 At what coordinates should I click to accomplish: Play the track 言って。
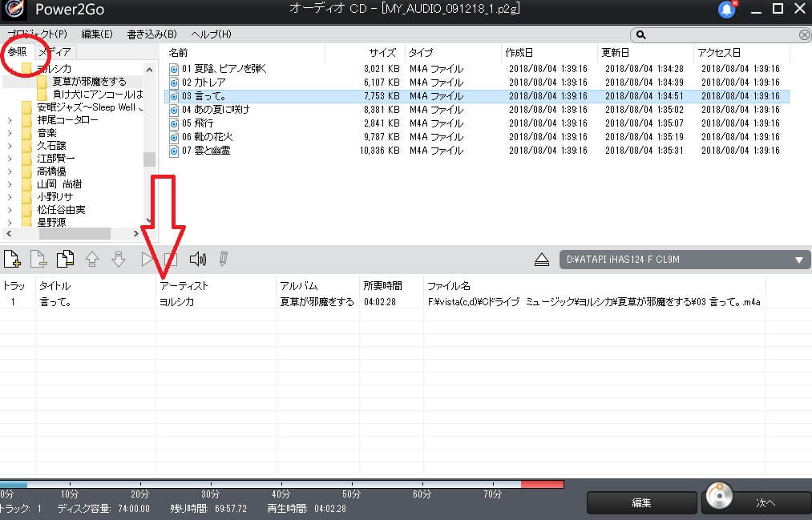[x=148, y=258]
